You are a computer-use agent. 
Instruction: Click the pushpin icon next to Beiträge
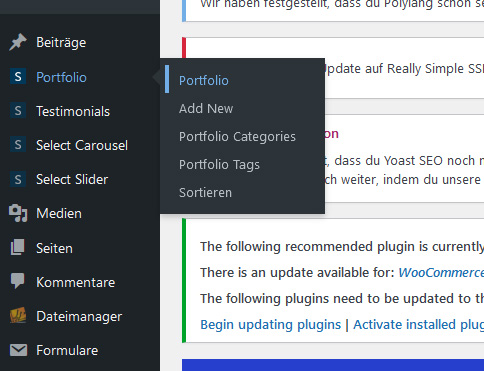point(18,42)
